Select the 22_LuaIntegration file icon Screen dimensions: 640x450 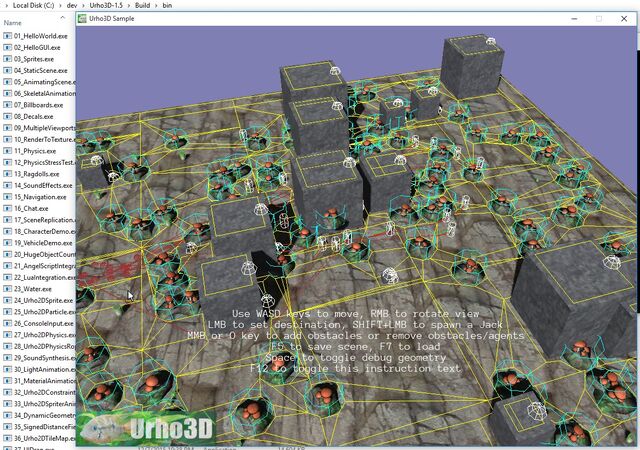(x=7, y=277)
